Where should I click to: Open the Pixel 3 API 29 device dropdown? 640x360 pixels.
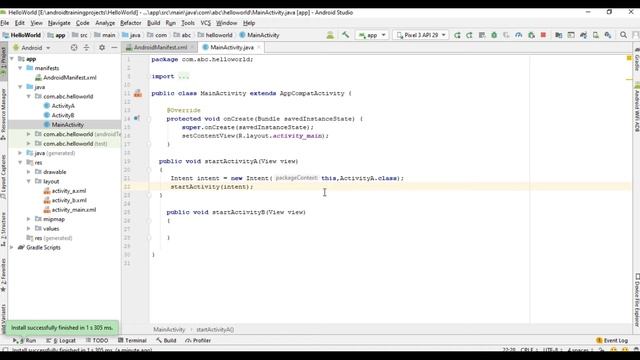click(x=421, y=35)
